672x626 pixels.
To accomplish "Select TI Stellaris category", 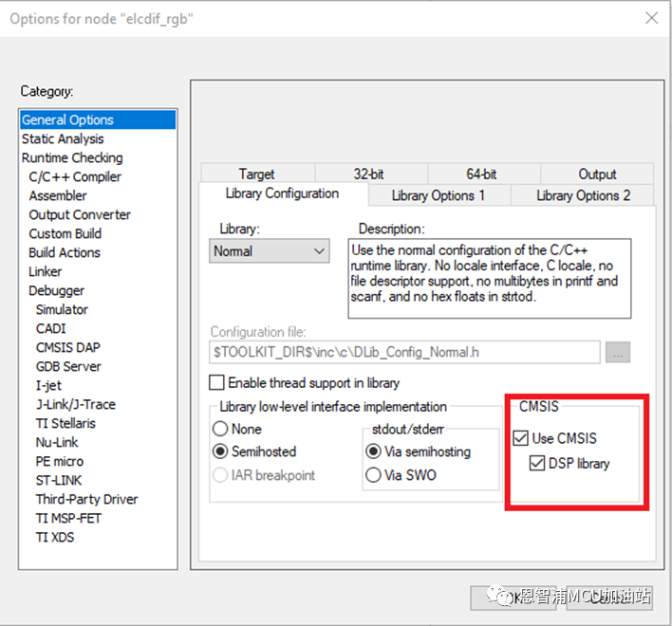I will pyautogui.click(x=65, y=423).
